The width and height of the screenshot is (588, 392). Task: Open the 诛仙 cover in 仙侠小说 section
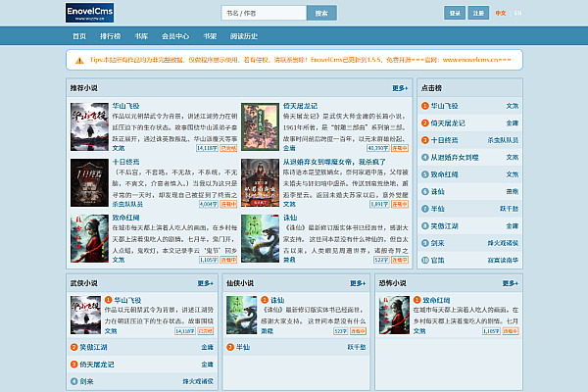tap(242, 316)
